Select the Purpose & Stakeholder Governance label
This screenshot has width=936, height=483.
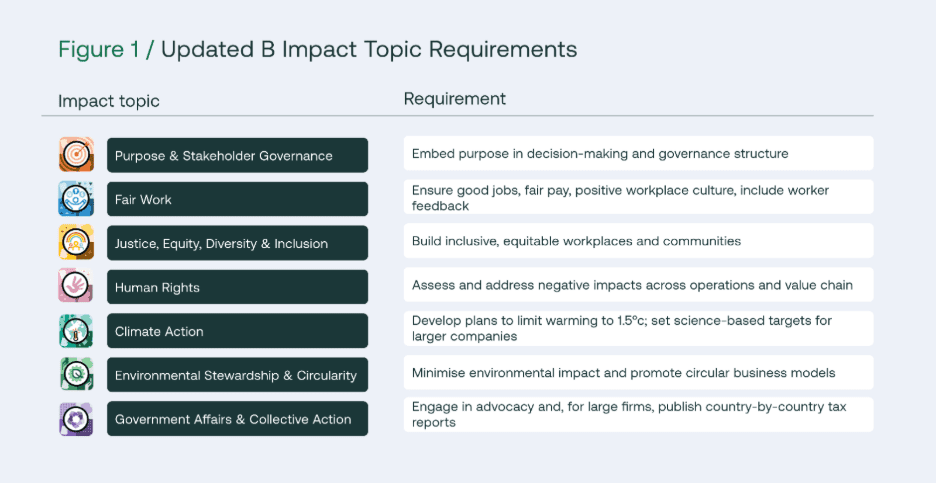[237, 155]
